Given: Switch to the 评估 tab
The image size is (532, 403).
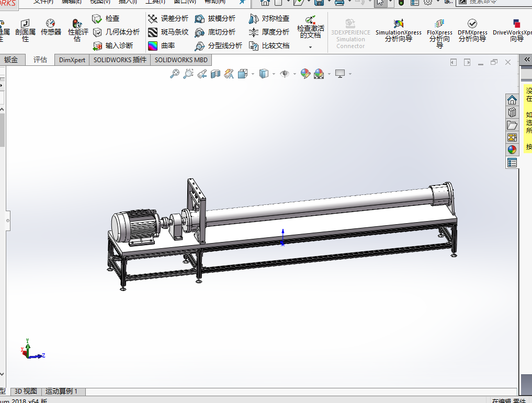Looking at the screenshot, I should tap(40, 60).
